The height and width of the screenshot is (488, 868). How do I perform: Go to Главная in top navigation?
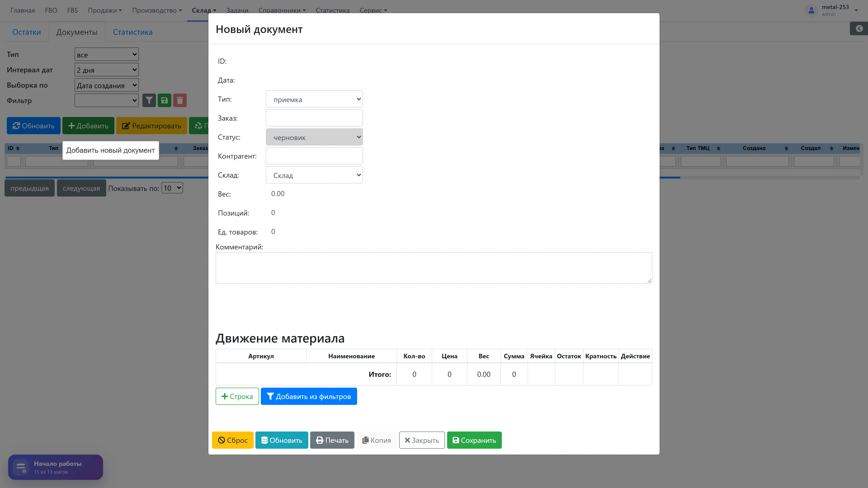point(23,10)
